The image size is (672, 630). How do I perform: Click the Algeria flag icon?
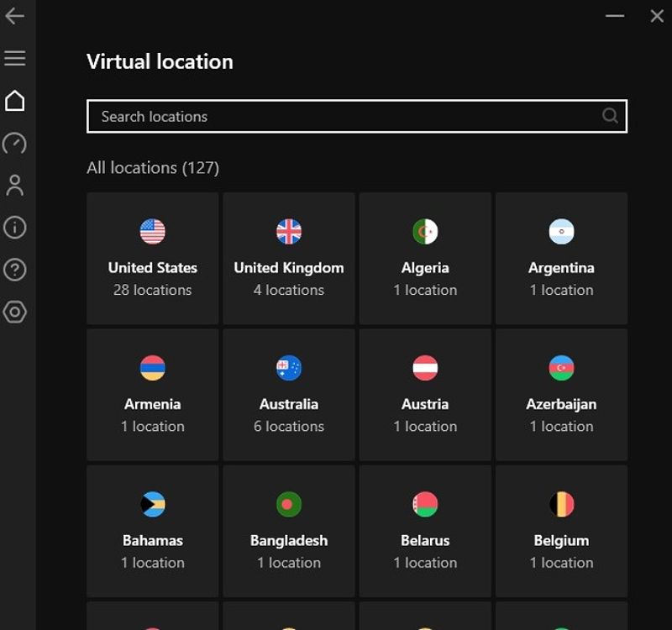[425, 232]
